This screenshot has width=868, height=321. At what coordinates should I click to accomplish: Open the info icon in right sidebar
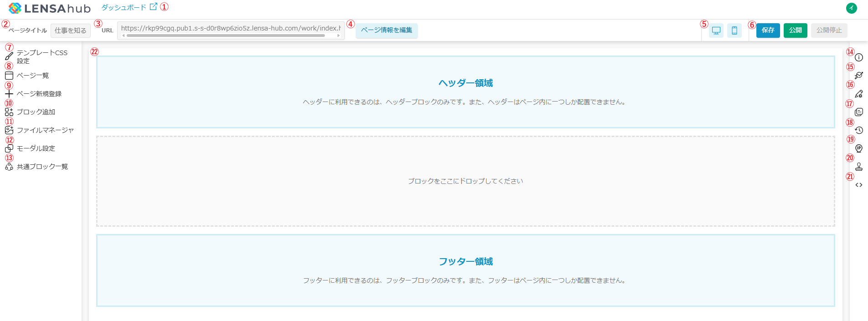859,57
